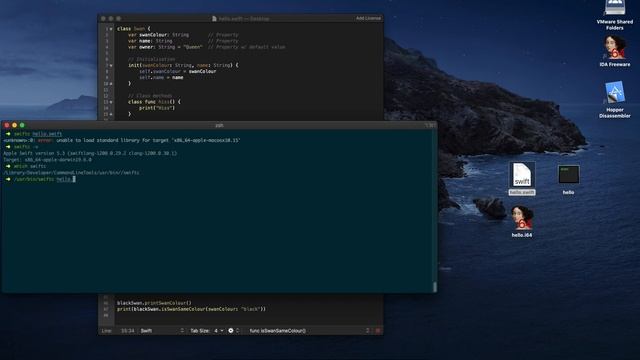Click the zsh title of terminal window

click(219, 125)
